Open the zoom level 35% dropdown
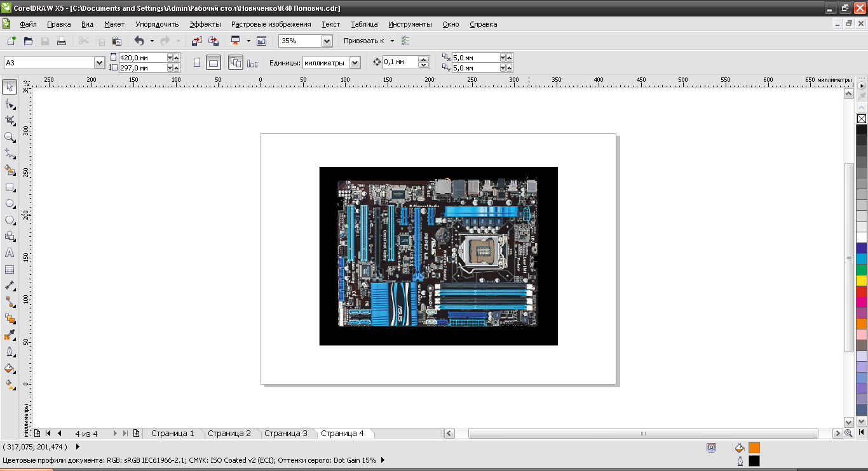 point(327,41)
